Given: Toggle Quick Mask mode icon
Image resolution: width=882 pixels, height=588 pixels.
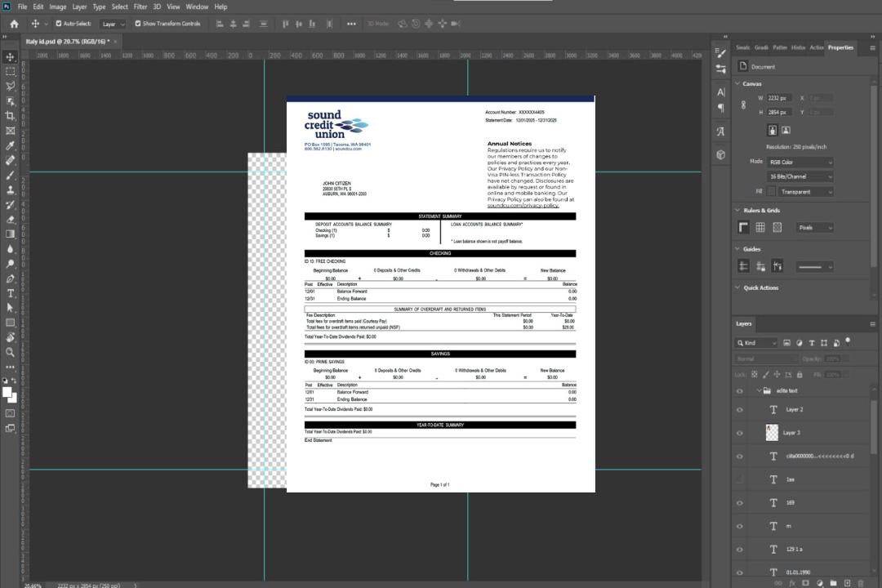Looking at the screenshot, I should (10, 413).
